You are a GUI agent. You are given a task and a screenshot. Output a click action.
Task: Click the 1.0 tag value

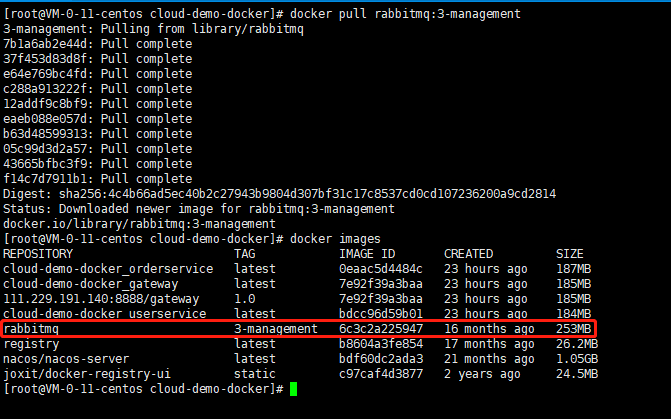245,299
